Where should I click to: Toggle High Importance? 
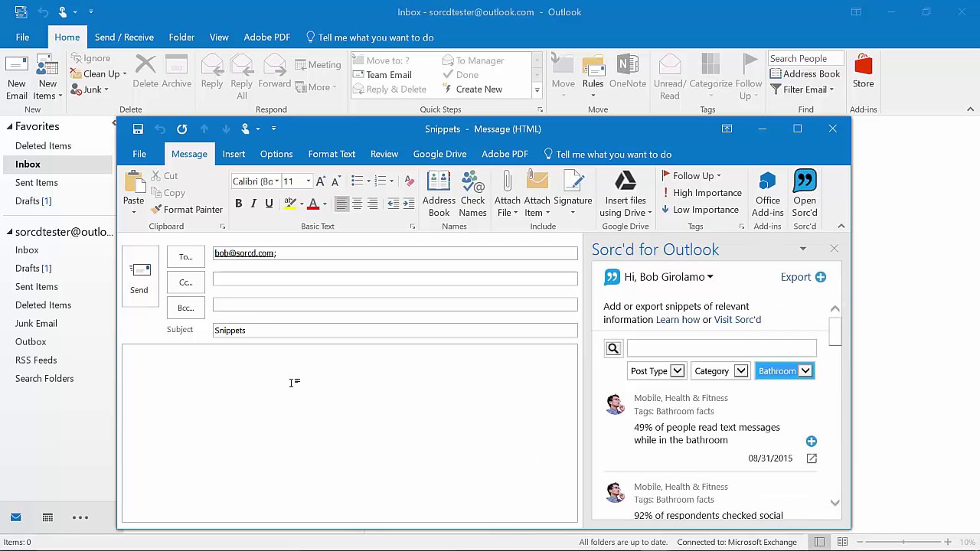click(x=701, y=193)
